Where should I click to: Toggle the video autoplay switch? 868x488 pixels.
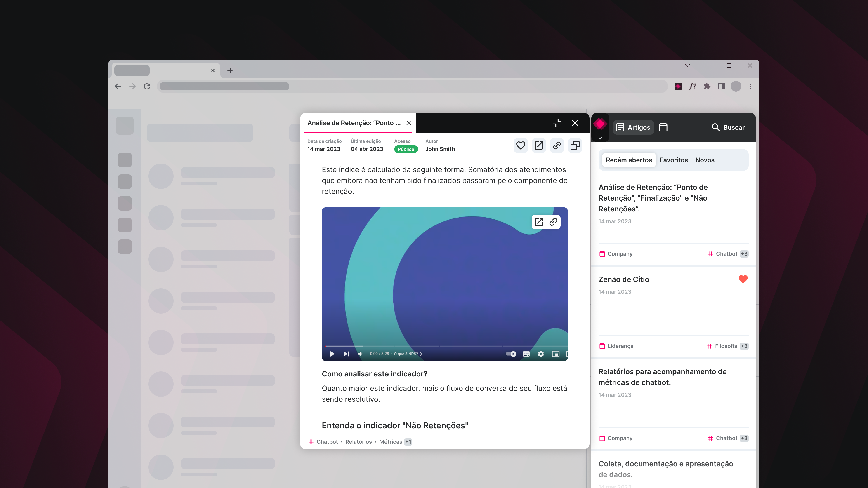[511, 354]
